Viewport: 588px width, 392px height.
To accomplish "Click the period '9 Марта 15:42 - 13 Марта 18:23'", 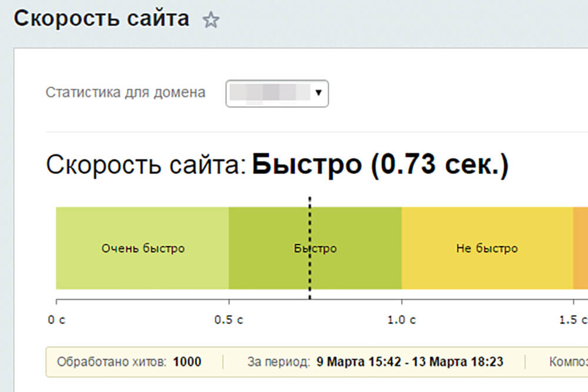I will point(410,361).
